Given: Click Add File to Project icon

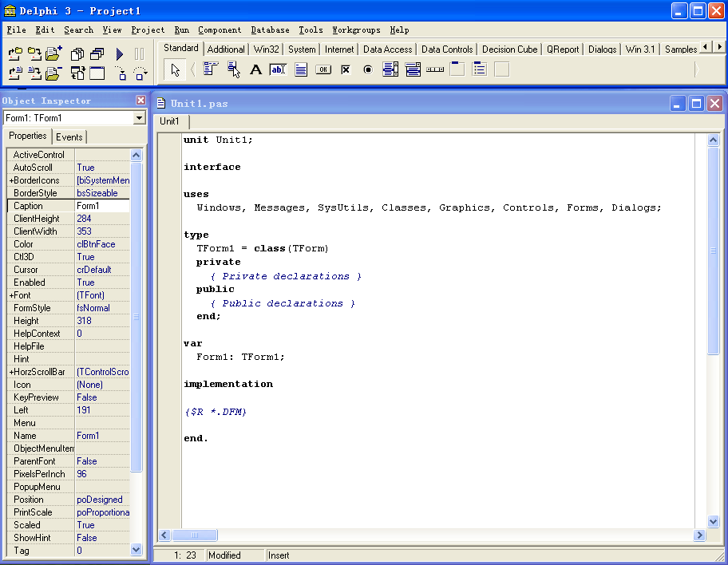Looking at the screenshot, I should [53, 53].
